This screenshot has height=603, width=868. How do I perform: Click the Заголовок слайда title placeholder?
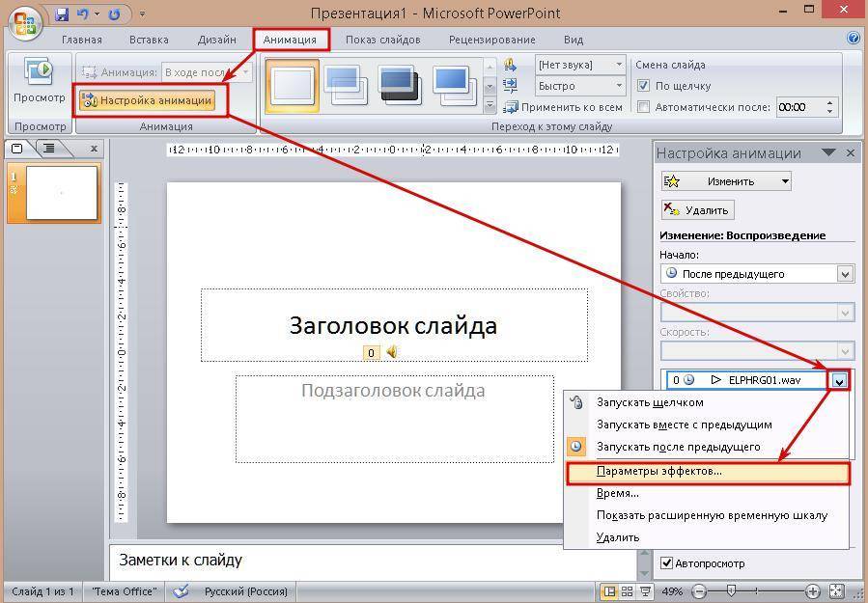394,325
